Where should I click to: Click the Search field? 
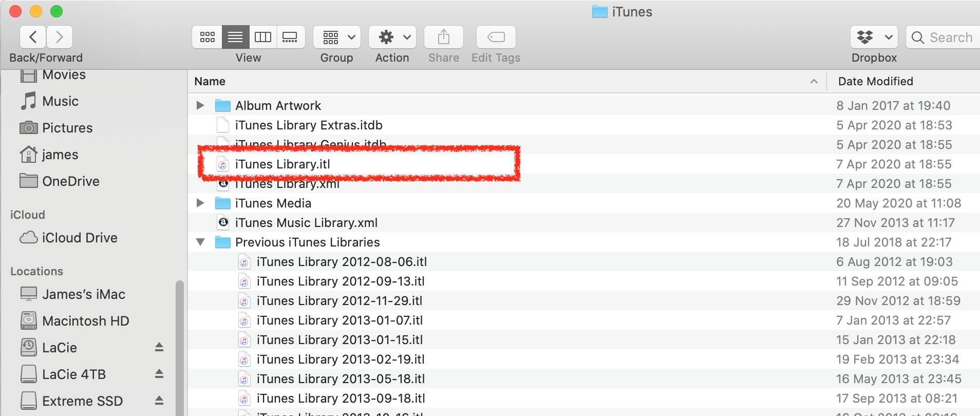click(x=943, y=37)
